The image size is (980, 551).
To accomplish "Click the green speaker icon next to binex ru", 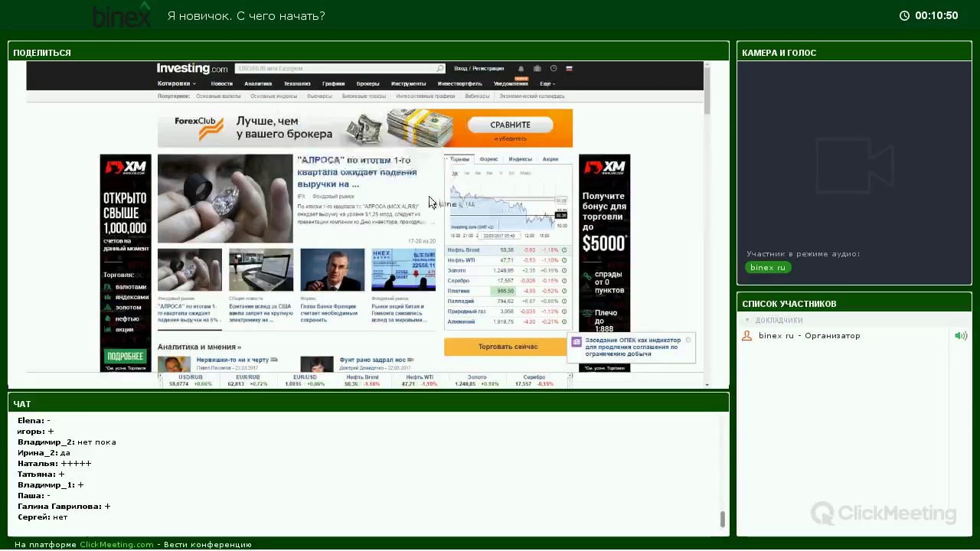I will point(961,335).
